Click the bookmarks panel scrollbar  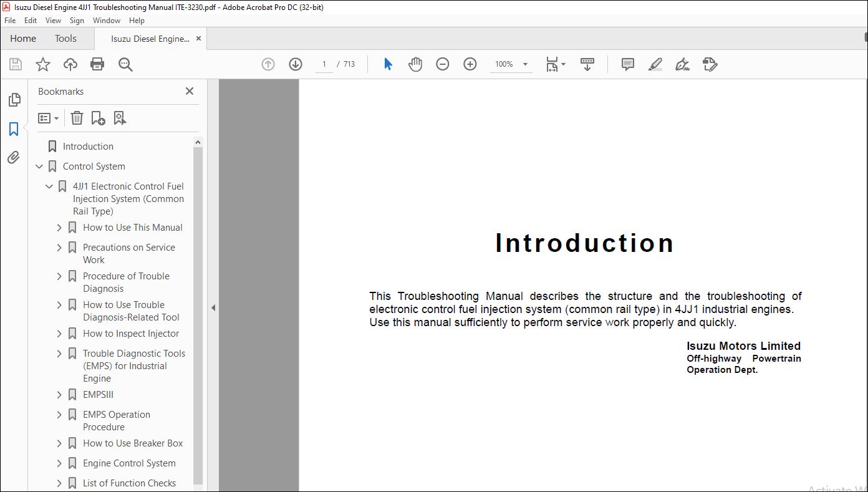click(x=198, y=316)
